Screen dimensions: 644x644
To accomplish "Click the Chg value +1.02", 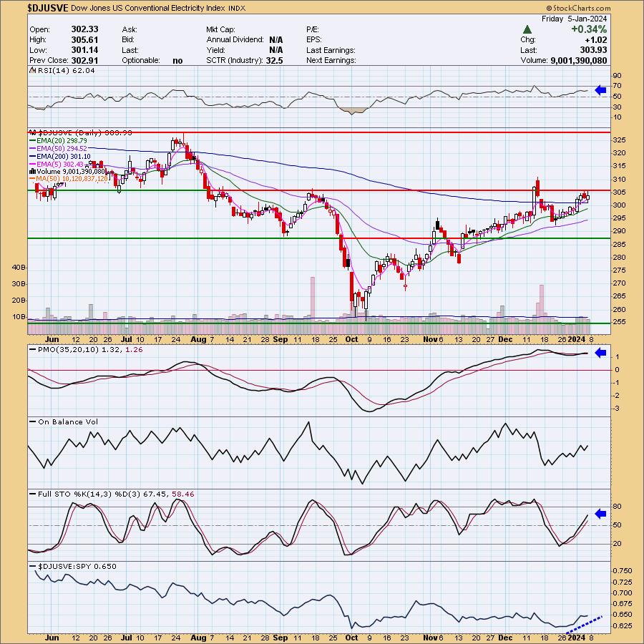I will (x=596, y=39).
